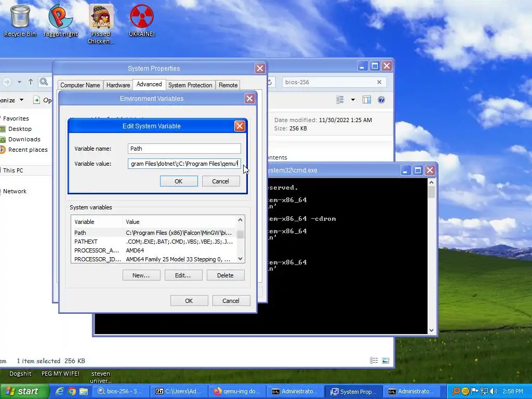Expand the view options dropdown arrow
Screen dimensions: 532x399
(x=353, y=100)
